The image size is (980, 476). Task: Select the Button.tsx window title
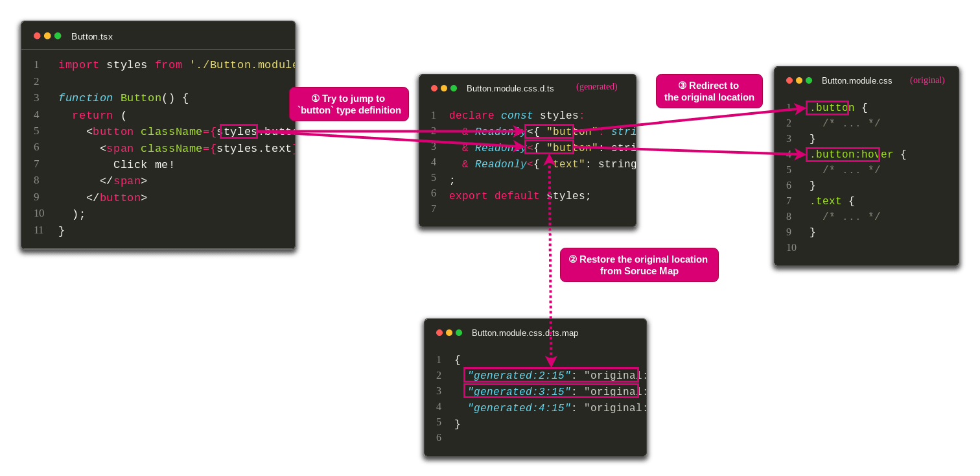pos(92,36)
